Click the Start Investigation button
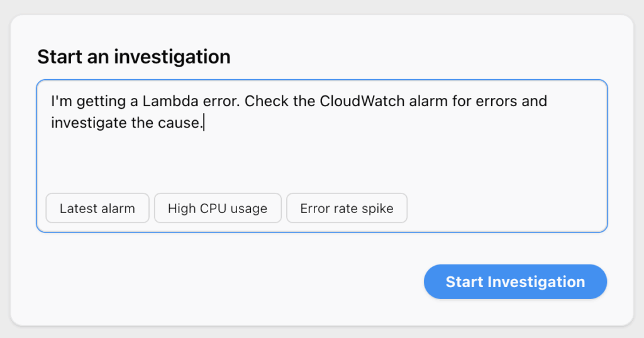644x338 pixels. [x=515, y=281]
